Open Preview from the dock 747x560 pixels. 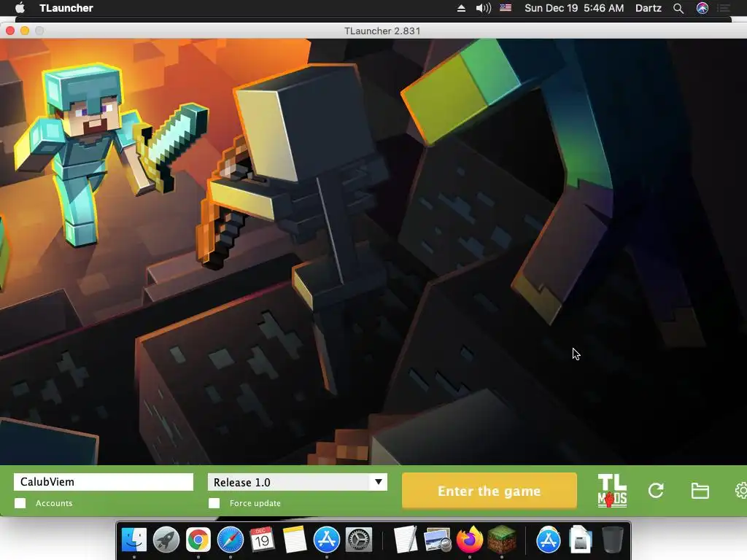point(438,540)
